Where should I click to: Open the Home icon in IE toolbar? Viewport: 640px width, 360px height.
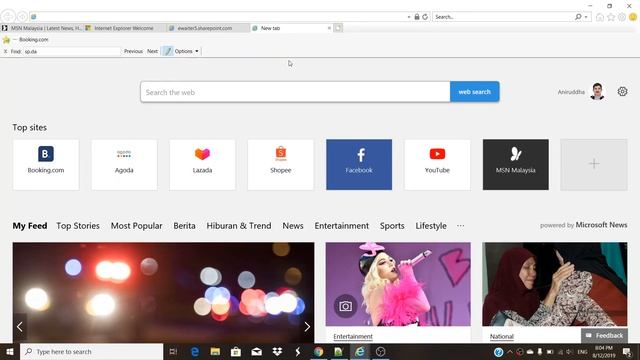pyautogui.click(x=600, y=17)
